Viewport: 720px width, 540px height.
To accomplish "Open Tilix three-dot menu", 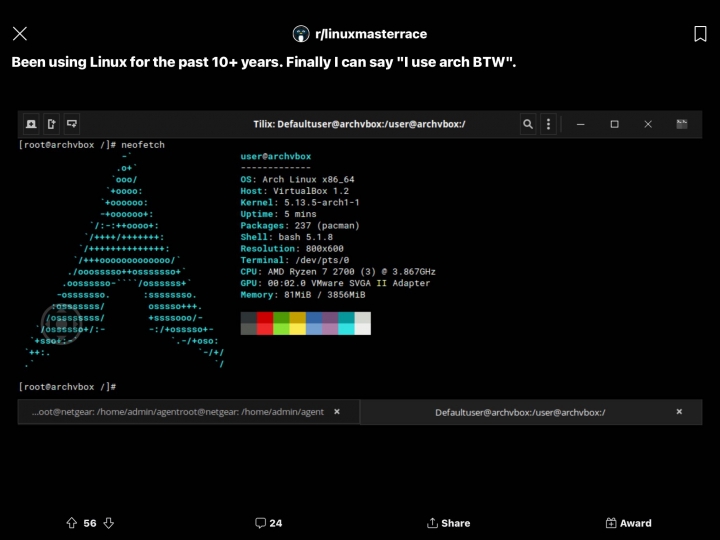I will (548, 124).
